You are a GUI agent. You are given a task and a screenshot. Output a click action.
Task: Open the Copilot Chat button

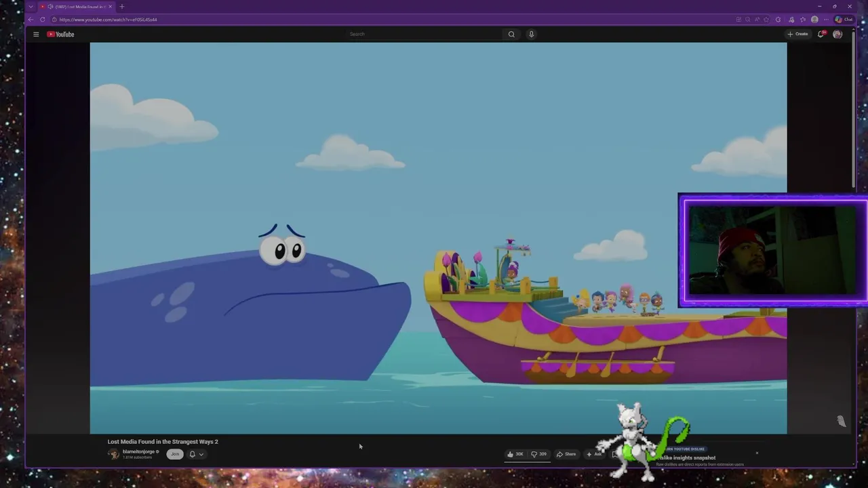[x=844, y=20]
